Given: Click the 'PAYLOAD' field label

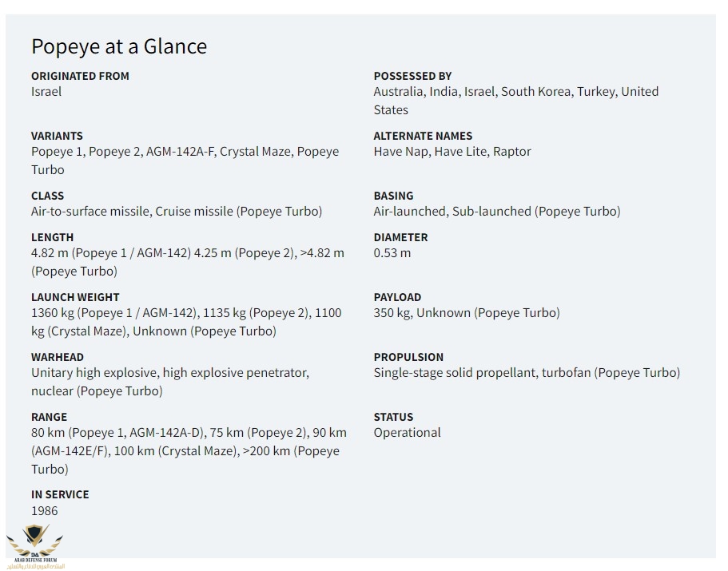Looking at the screenshot, I should coord(397,297).
